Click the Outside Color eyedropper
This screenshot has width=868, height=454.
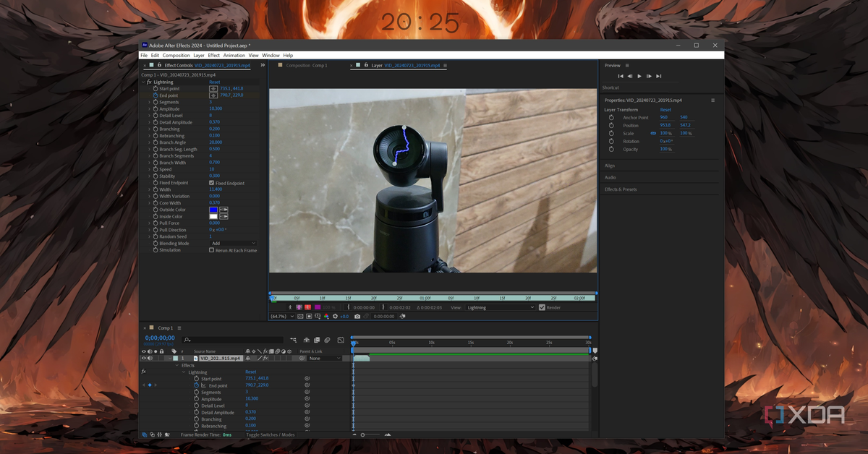[x=224, y=210]
